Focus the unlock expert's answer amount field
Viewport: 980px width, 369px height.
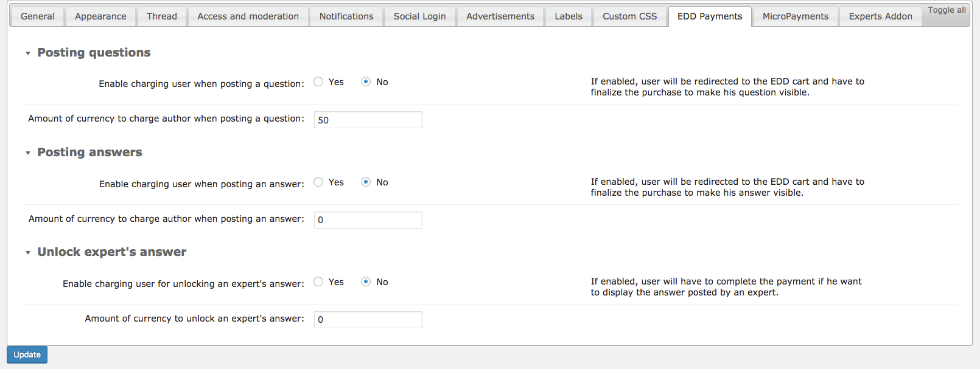pos(368,320)
